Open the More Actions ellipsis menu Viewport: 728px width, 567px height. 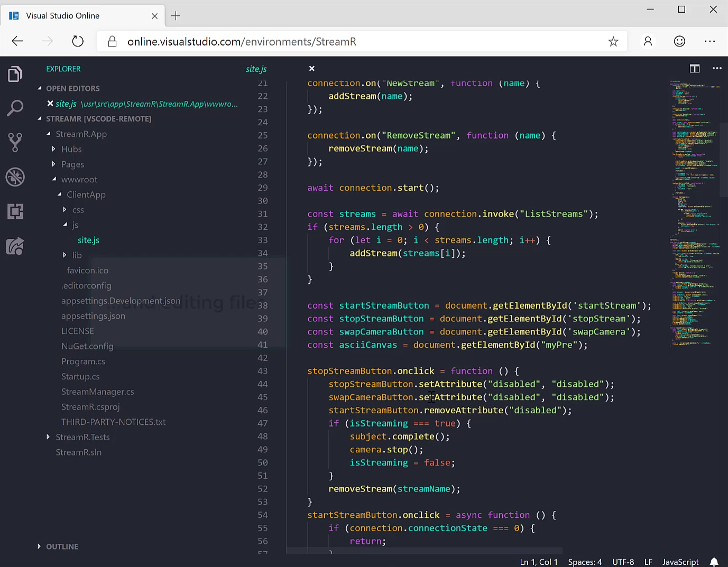pyautogui.click(x=717, y=69)
